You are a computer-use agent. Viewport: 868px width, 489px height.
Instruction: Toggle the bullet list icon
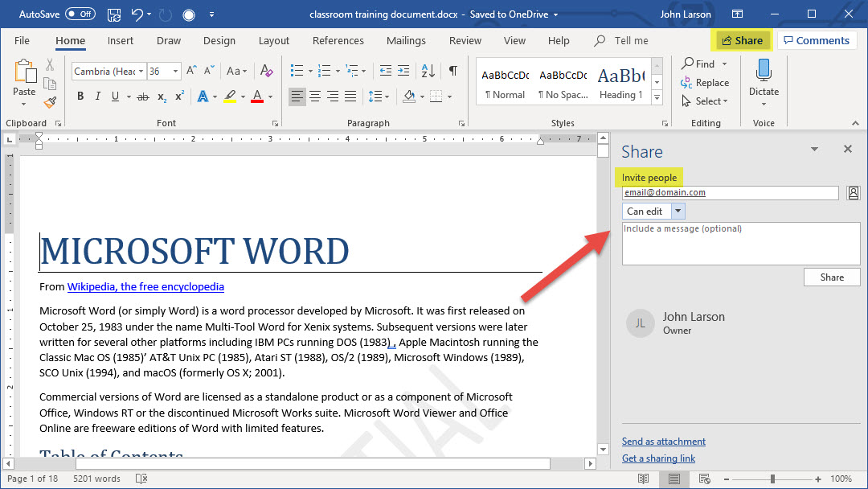297,71
